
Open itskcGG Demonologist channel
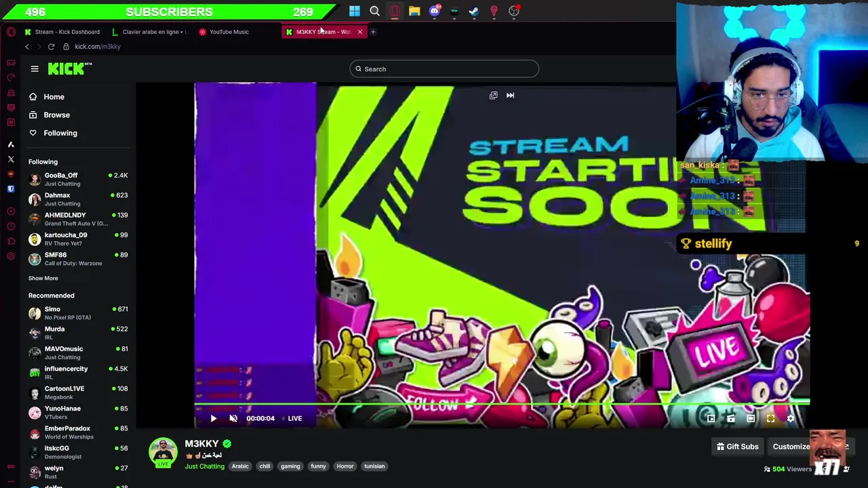(78, 452)
